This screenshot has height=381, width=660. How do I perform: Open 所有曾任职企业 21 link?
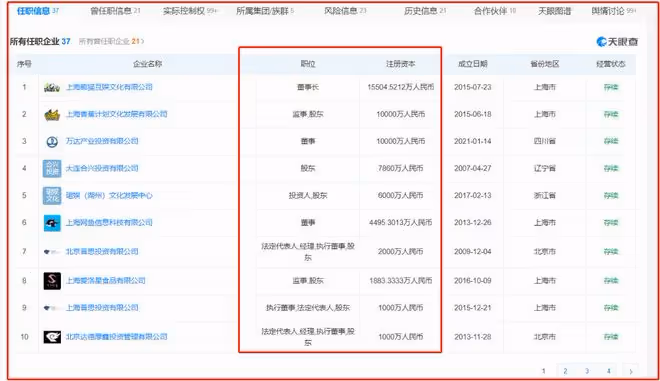tap(111, 41)
